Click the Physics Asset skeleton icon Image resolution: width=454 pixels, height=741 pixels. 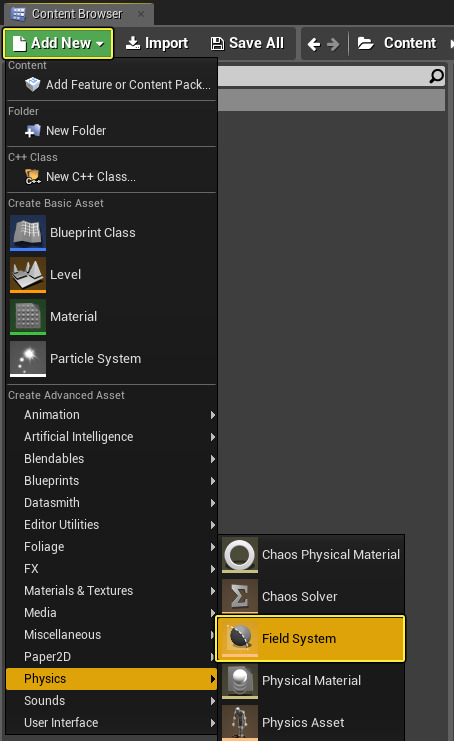[x=240, y=723]
